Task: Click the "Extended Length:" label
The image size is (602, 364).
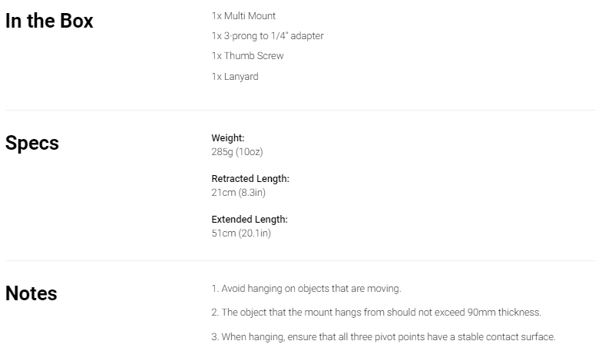Action: coord(250,220)
